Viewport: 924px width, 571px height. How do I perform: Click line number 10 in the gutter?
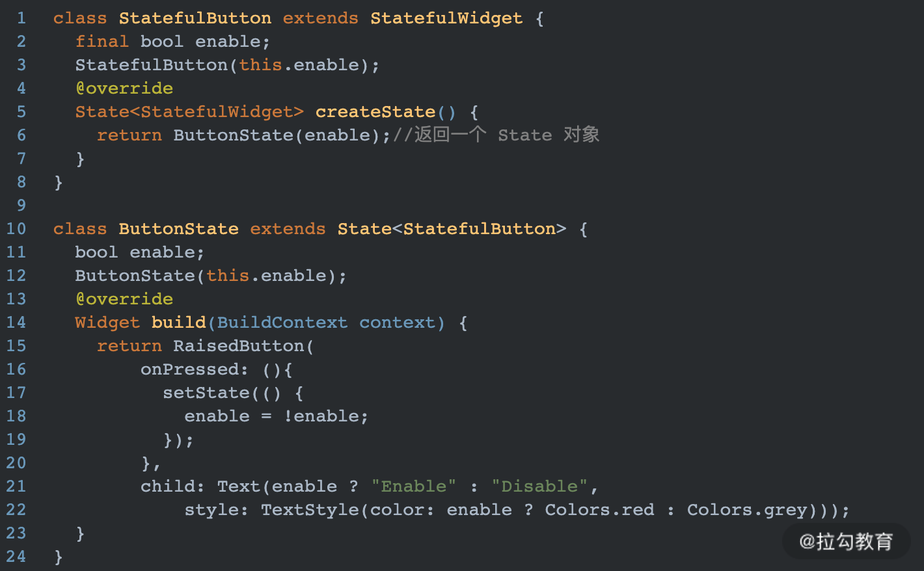(16, 229)
